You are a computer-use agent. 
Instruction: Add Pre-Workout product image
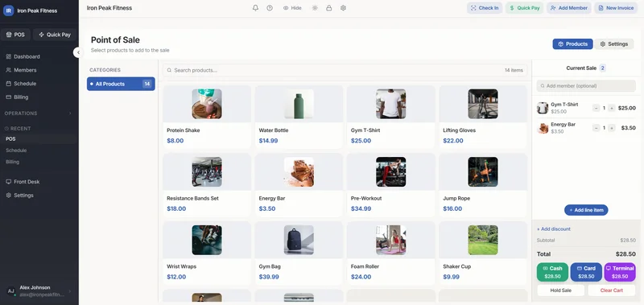tap(390, 172)
